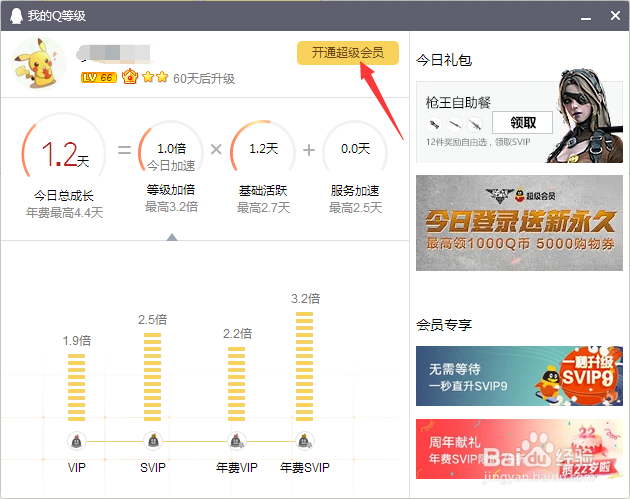630x499 pixels.
Task: Open the 今日登录送新永久 banner
Action: (519, 223)
